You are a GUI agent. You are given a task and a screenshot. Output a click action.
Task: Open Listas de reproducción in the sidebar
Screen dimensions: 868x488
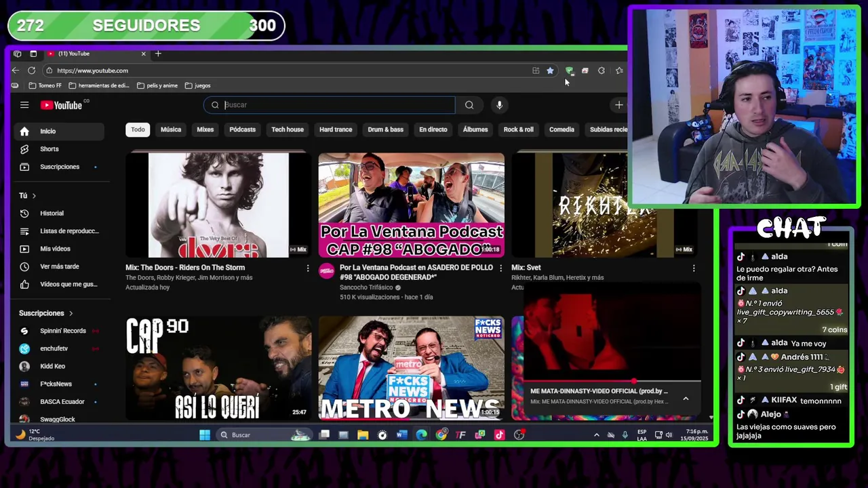point(60,231)
